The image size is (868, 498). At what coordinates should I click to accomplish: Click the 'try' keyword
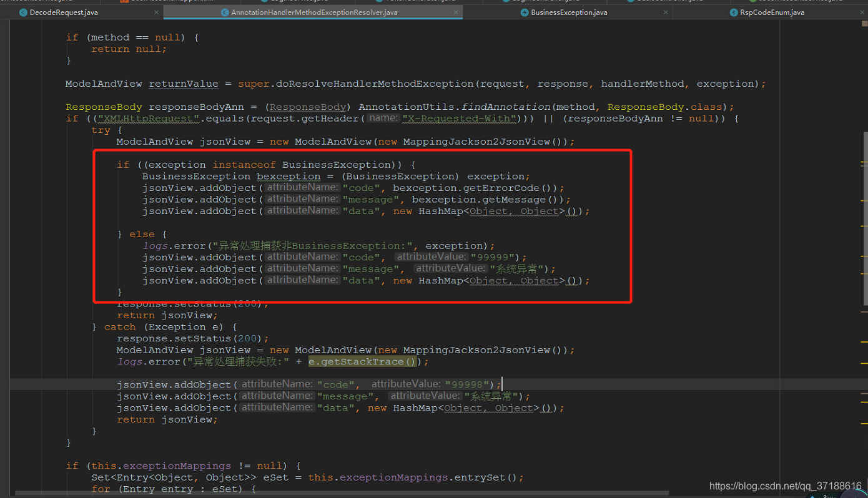tap(101, 130)
